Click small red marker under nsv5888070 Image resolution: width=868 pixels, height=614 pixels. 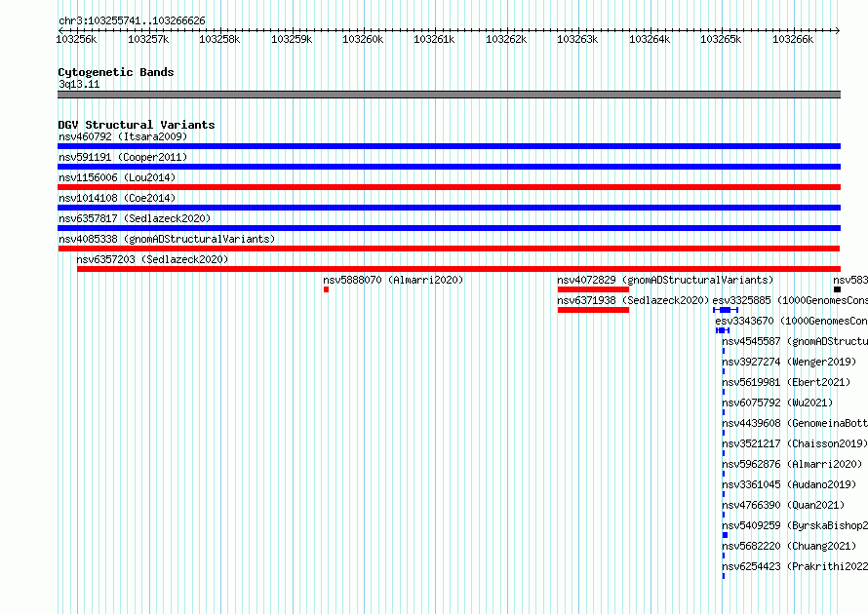click(x=326, y=289)
